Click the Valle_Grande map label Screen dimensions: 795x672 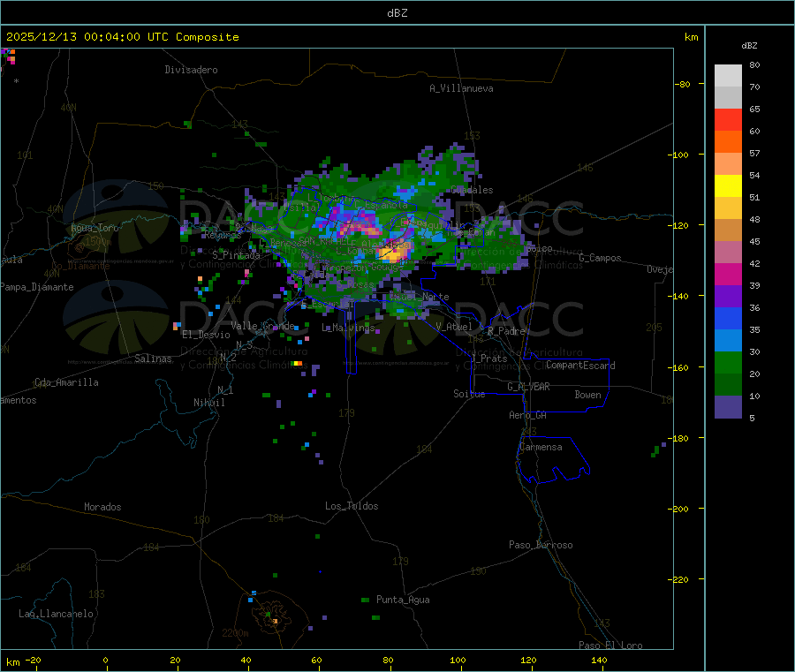[x=262, y=326]
